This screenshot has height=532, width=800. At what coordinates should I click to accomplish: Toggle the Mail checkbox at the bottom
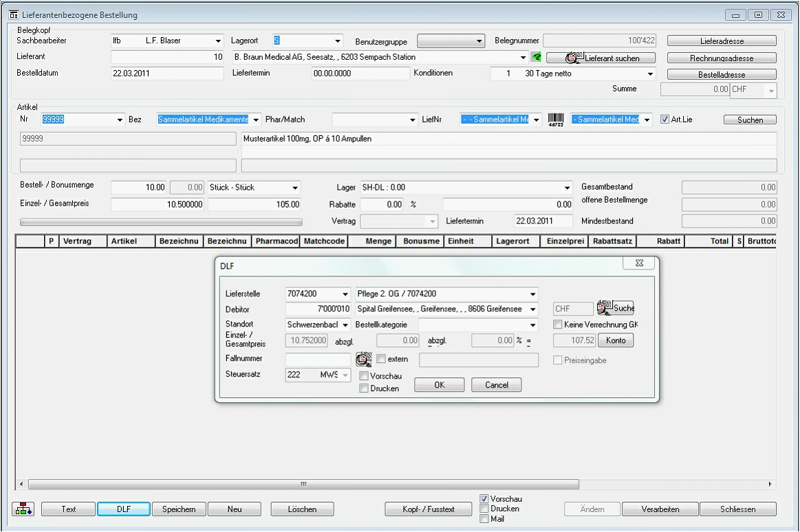484,519
